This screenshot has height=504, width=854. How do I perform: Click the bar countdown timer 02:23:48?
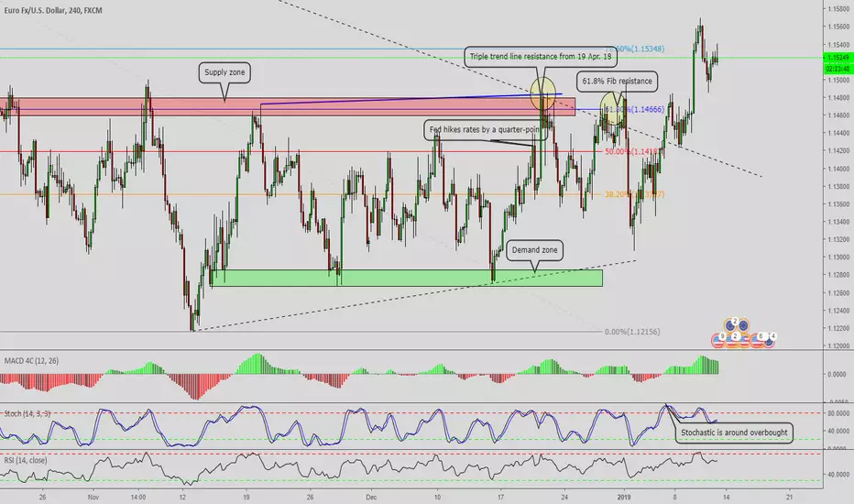(838, 70)
